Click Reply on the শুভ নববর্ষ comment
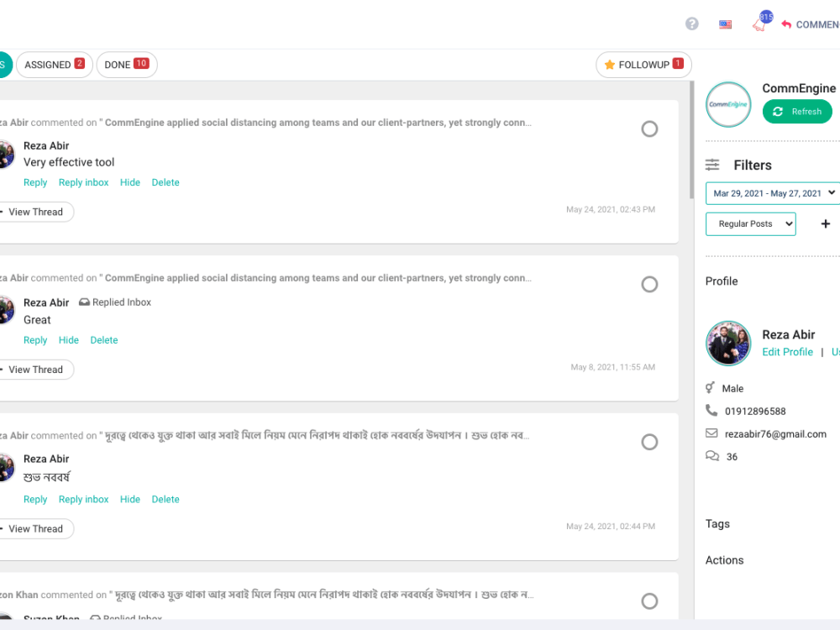The height and width of the screenshot is (630, 840). [35, 499]
